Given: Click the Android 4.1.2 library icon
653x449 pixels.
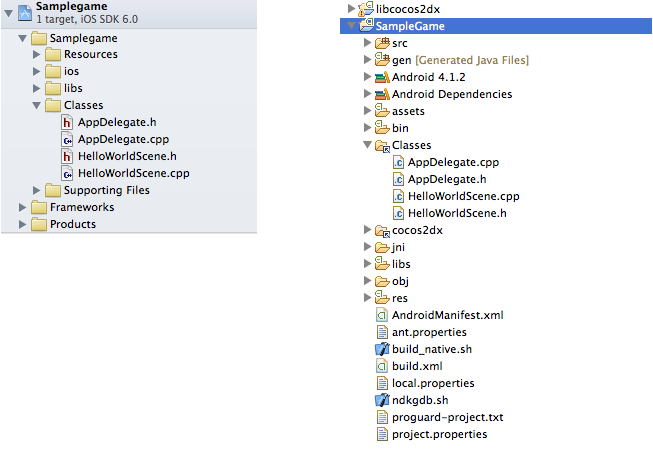Looking at the screenshot, I should pyautogui.click(x=382, y=77).
